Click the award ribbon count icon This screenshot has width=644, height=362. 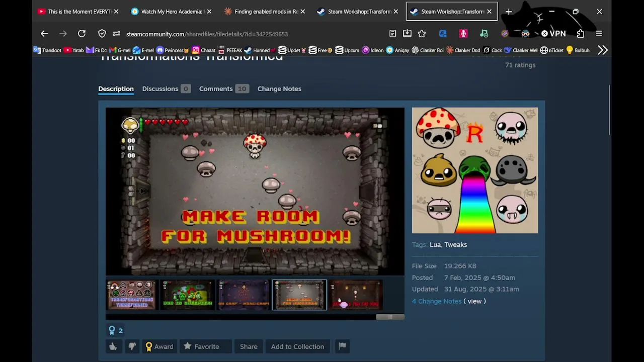pos(115,330)
